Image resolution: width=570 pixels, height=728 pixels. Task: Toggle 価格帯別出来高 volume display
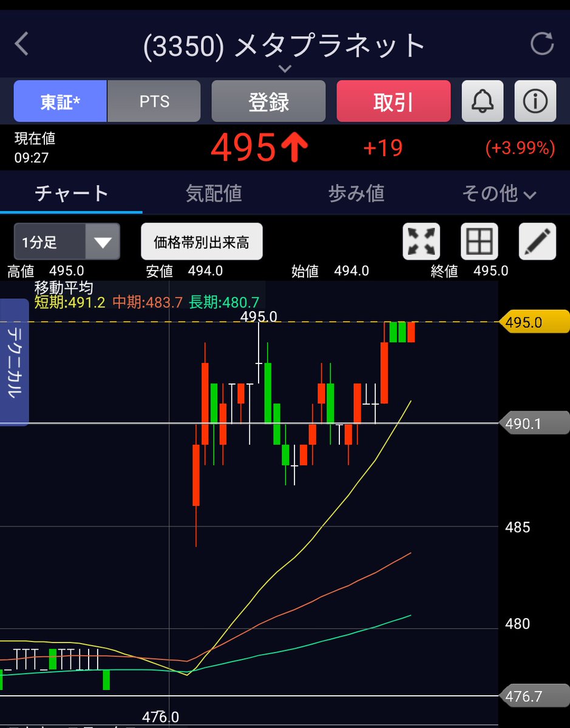202,242
